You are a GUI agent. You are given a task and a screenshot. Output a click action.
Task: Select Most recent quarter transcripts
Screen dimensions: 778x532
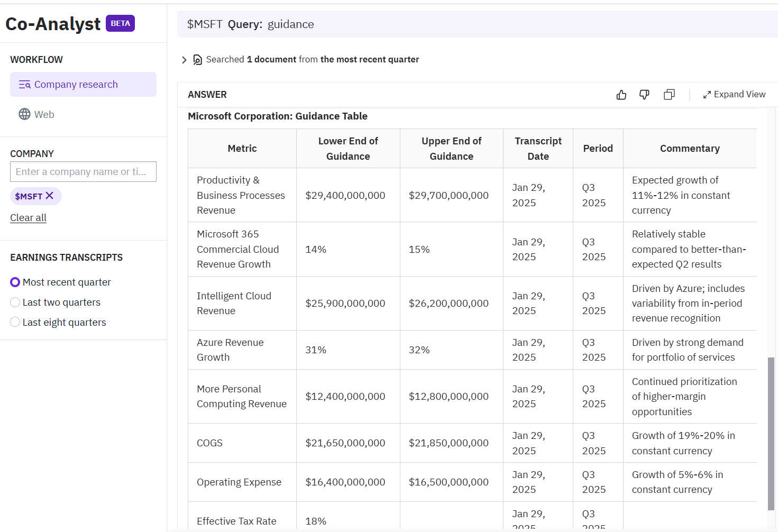click(x=15, y=282)
